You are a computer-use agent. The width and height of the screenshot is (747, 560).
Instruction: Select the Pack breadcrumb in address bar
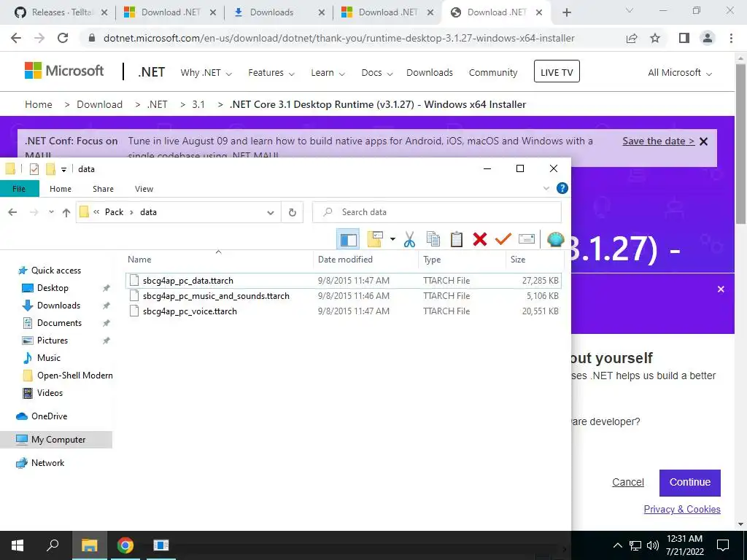click(x=114, y=212)
